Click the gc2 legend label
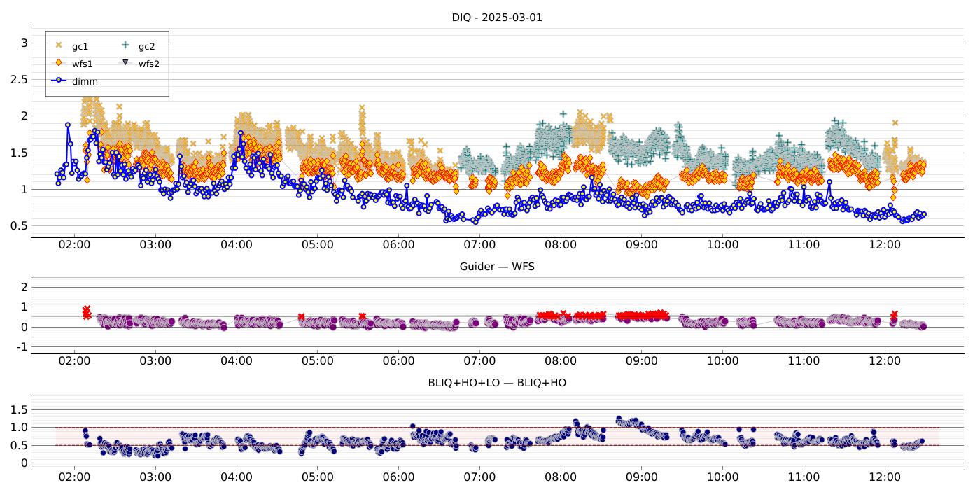 point(146,46)
